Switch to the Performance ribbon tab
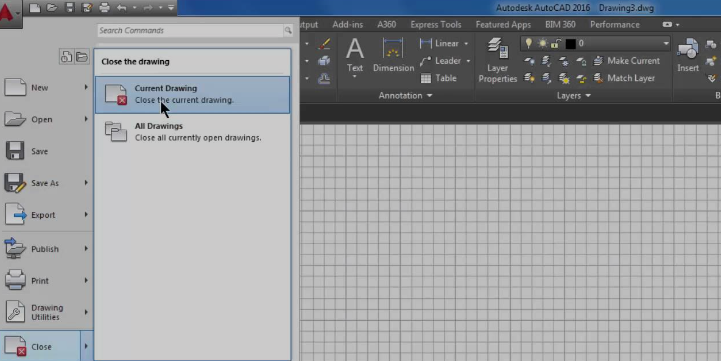 point(615,25)
